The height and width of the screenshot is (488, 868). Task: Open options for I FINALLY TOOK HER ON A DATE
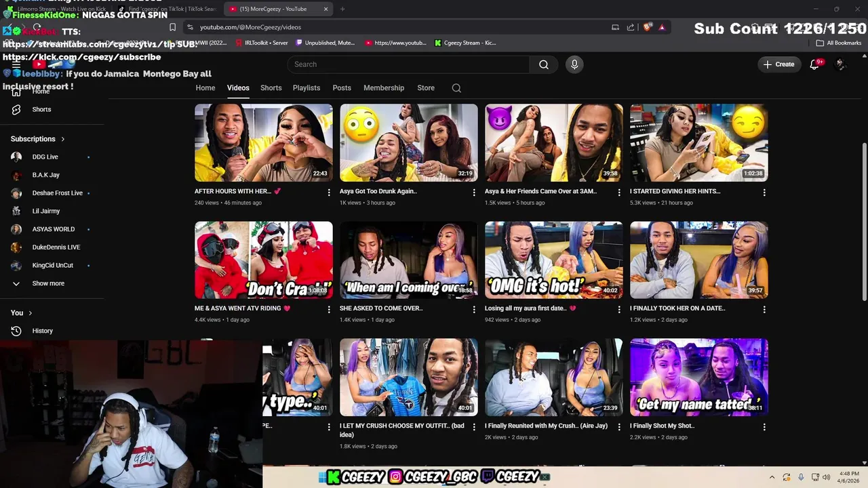tap(764, 309)
